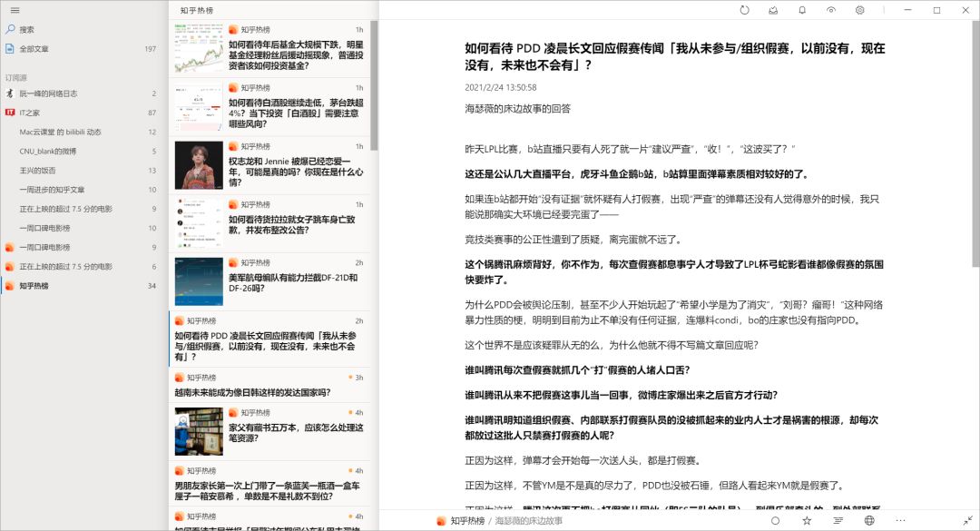Click the collapse article arrows icon
The width and height of the screenshot is (980, 531).
(967, 520)
